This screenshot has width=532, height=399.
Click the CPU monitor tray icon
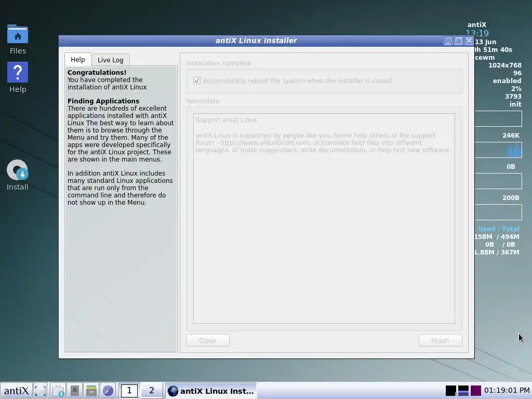[450, 391]
